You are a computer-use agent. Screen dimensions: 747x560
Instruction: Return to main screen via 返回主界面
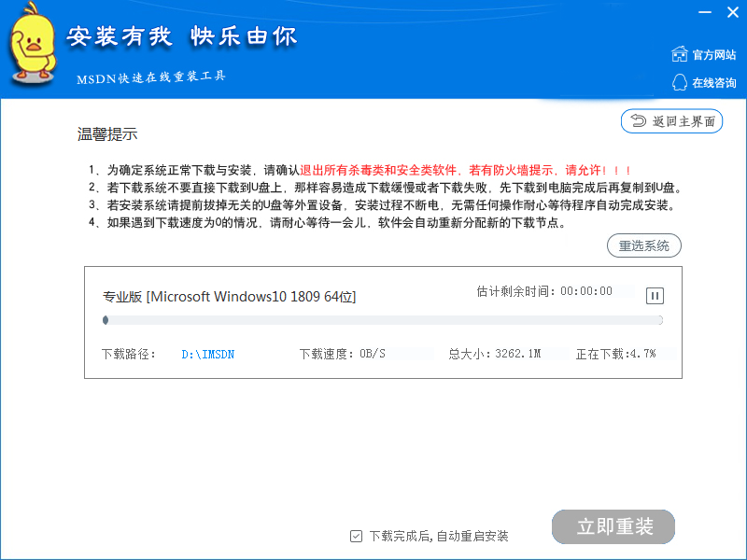pos(671,121)
